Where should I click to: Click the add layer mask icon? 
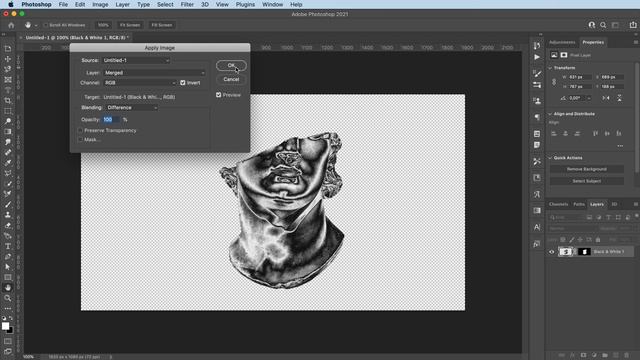point(583,356)
